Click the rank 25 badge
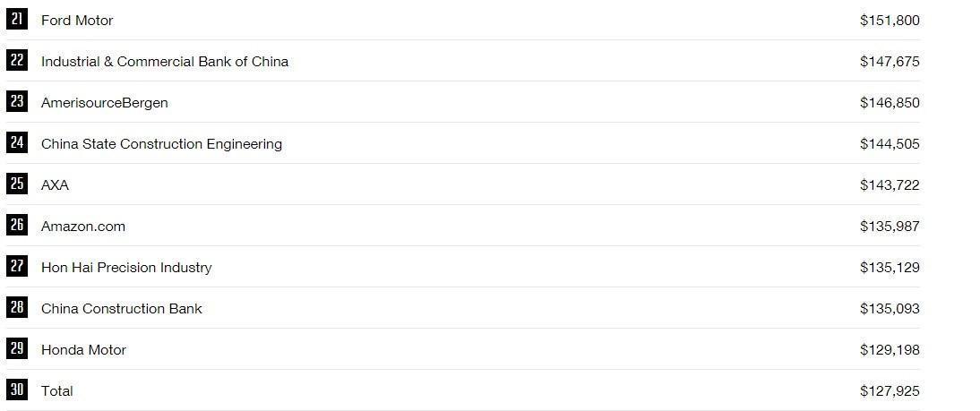The height and width of the screenshot is (411, 980). 17,184
